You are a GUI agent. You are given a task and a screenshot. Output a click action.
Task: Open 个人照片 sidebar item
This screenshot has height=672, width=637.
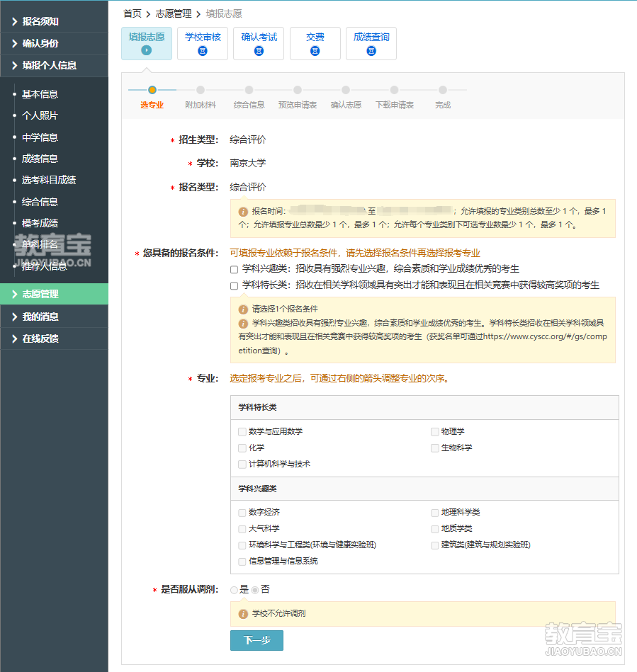40,115
